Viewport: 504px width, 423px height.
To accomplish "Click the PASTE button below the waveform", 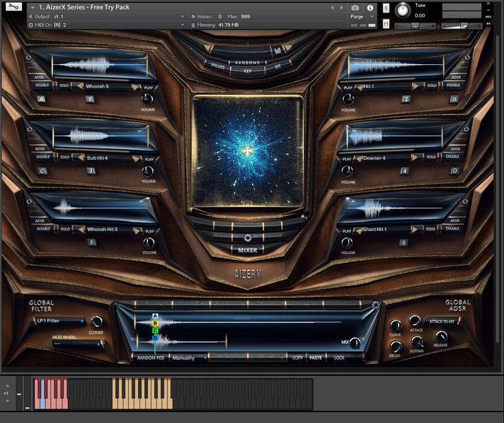I will [315, 358].
